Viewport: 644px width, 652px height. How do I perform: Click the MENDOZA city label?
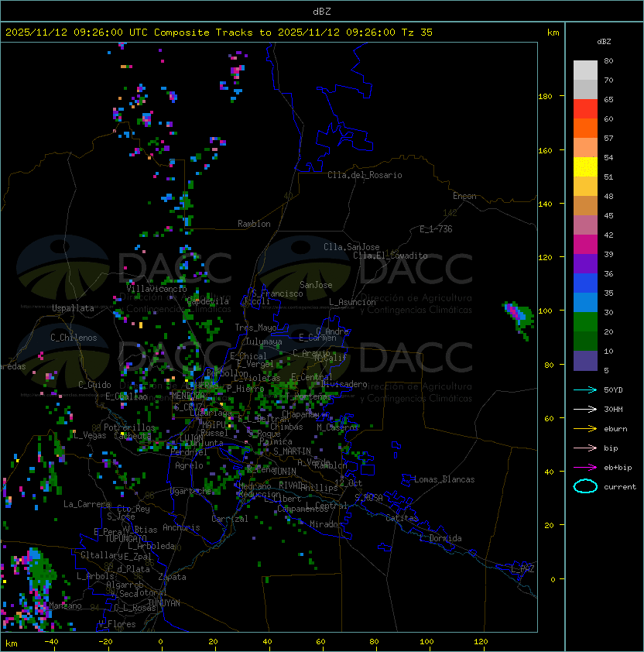pyautogui.click(x=188, y=395)
